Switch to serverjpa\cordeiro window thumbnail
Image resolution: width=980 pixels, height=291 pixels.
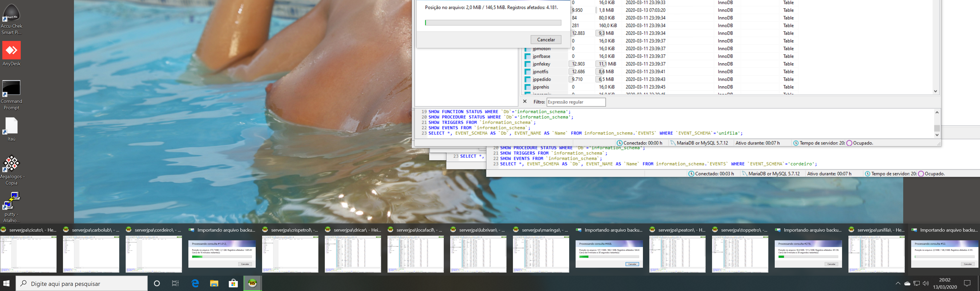click(154, 254)
